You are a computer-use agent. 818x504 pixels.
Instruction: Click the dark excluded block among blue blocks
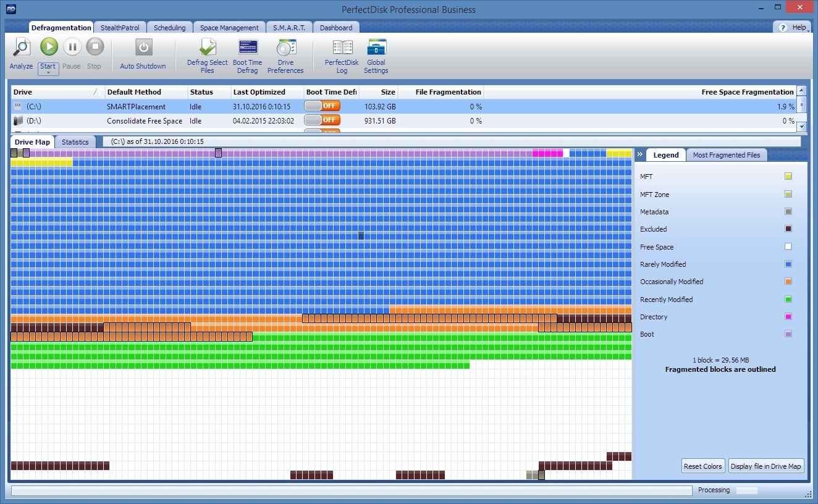(361, 235)
